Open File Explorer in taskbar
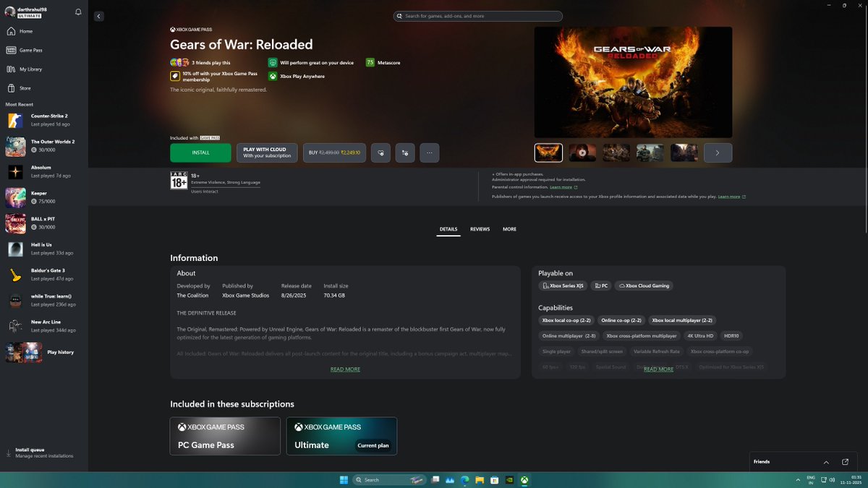868x488 pixels. 480,479
